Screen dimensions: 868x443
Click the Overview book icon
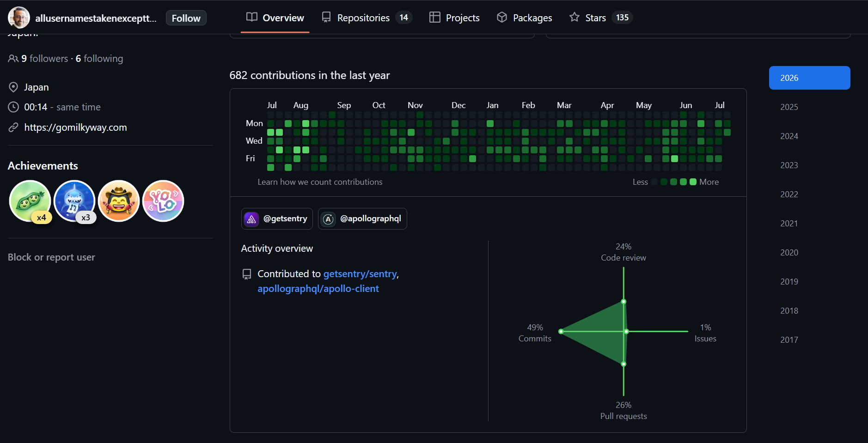(252, 17)
